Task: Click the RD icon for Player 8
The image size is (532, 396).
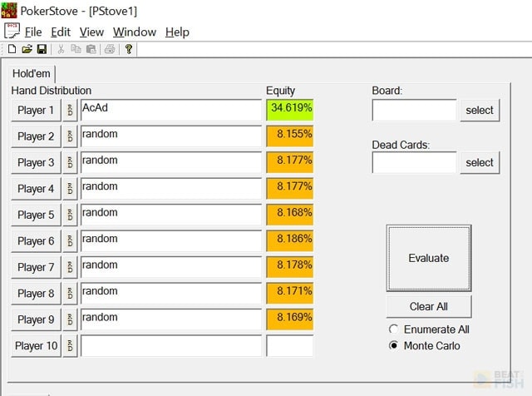Action: (x=70, y=293)
